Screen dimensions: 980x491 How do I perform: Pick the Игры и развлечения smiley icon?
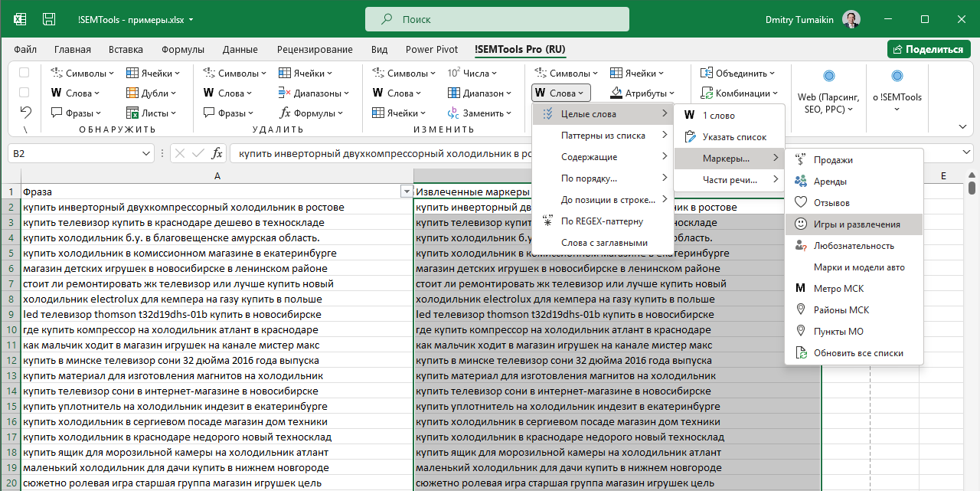point(801,224)
